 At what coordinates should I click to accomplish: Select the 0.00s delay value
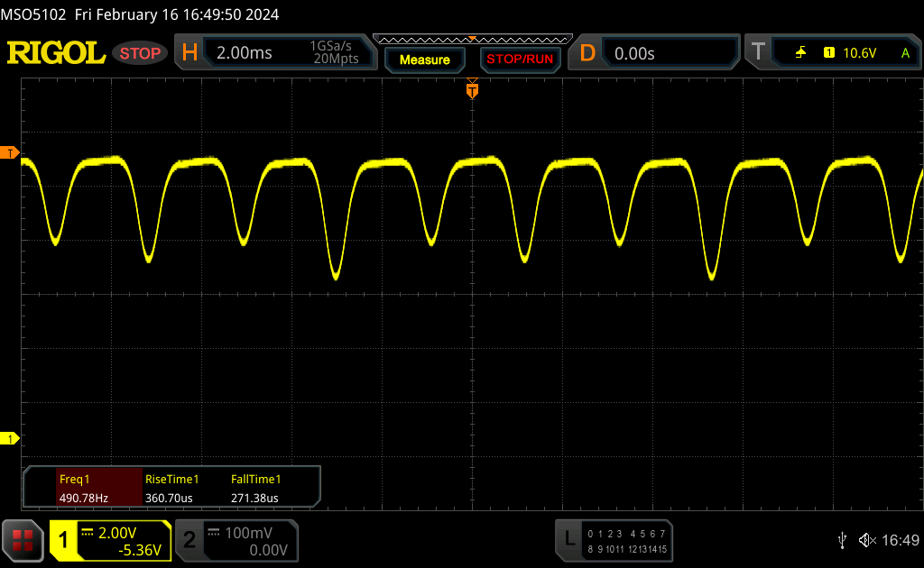point(634,53)
